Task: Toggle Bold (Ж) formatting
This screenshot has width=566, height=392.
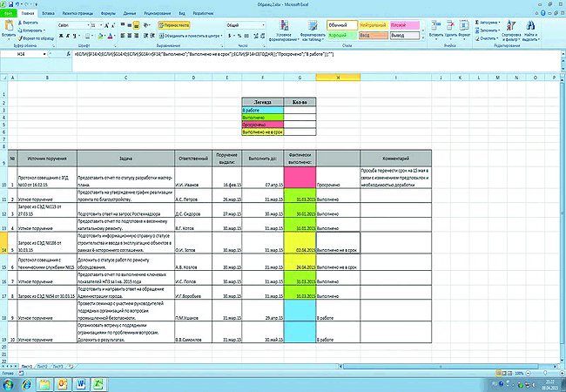Action: [x=61, y=36]
